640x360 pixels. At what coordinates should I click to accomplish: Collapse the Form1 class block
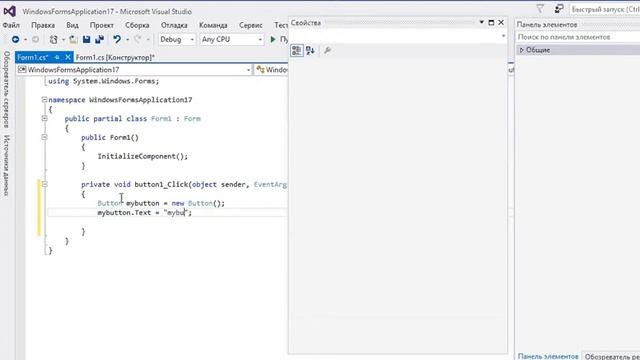coord(44,118)
